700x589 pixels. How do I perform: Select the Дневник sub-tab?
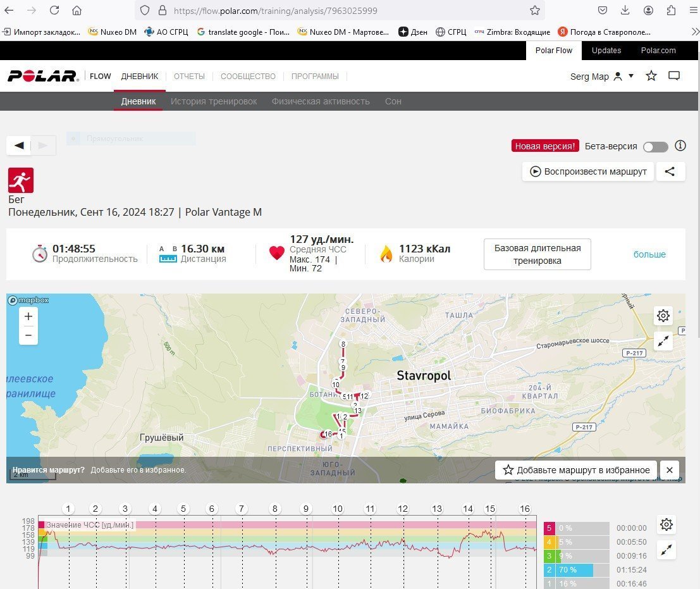pos(138,101)
